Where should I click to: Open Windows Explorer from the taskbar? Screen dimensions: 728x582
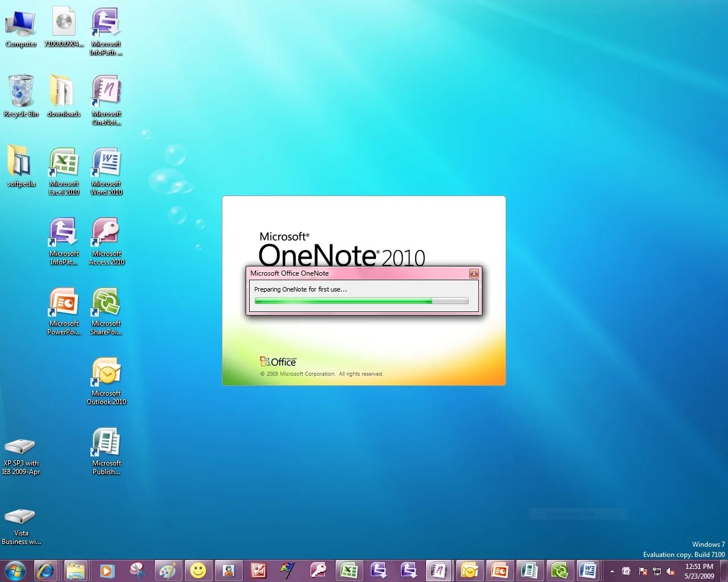tap(76, 570)
